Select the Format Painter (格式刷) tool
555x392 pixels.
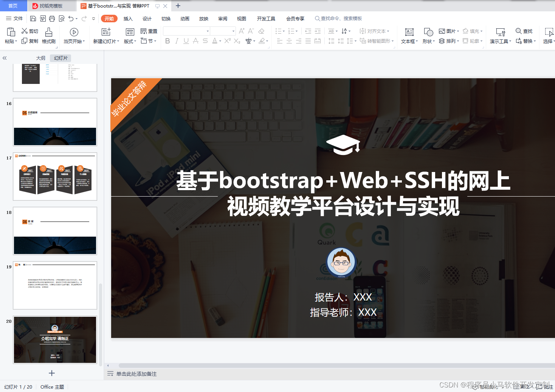pyautogui.click(x=48, y=36)
